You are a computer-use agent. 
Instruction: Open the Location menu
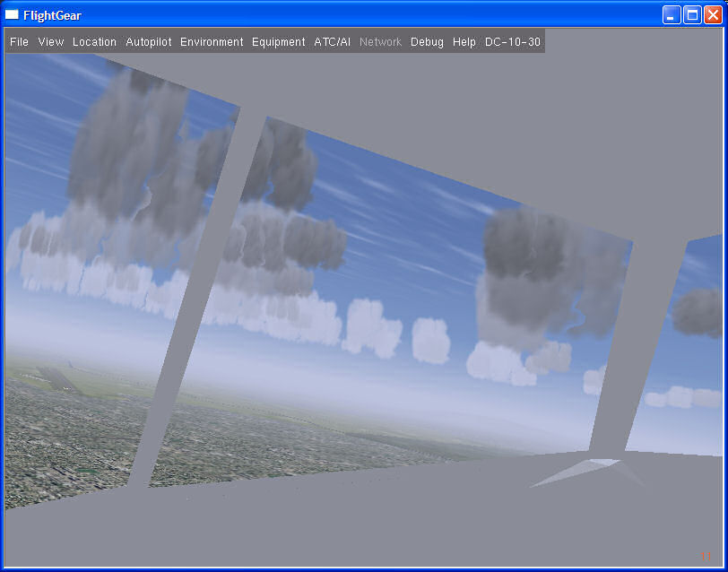(x=94, y=42)
